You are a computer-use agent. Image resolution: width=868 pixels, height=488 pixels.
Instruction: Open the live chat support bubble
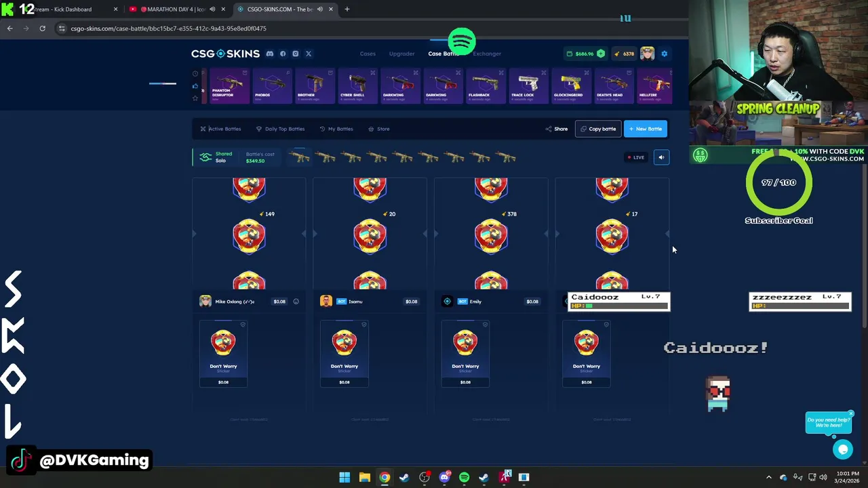(x=843, y=449)
